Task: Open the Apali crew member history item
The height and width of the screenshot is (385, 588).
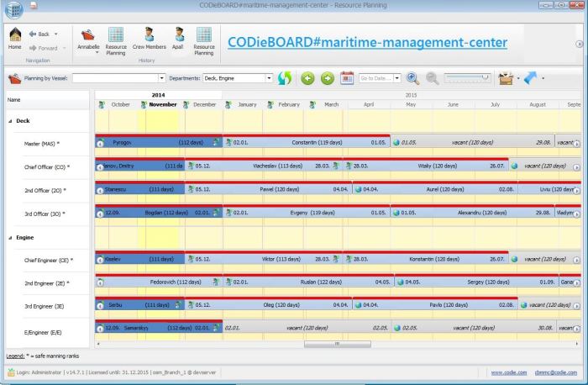Action: coord(178,39)
